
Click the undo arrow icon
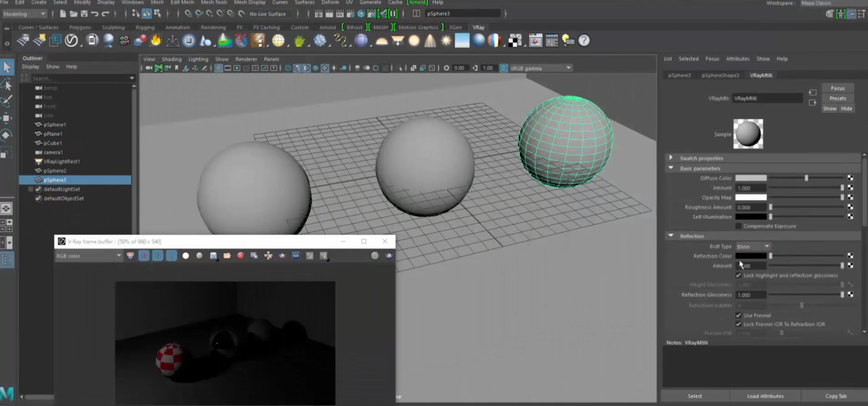[x=95, y=14]
